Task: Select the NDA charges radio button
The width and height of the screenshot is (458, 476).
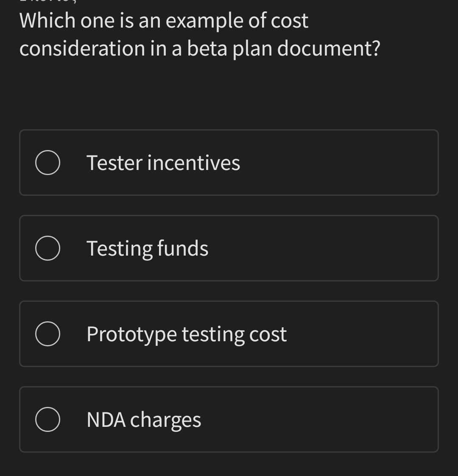Action: (x=47, y=419)
